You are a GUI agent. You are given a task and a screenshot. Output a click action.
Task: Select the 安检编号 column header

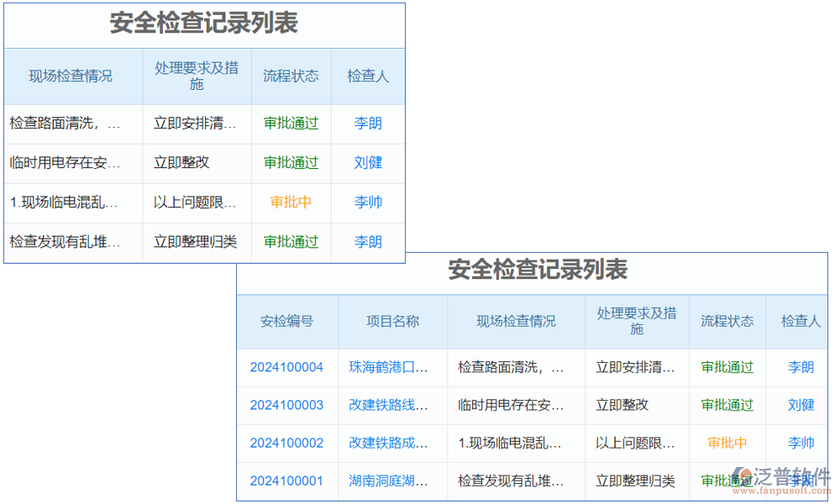[x=286, y=322]
